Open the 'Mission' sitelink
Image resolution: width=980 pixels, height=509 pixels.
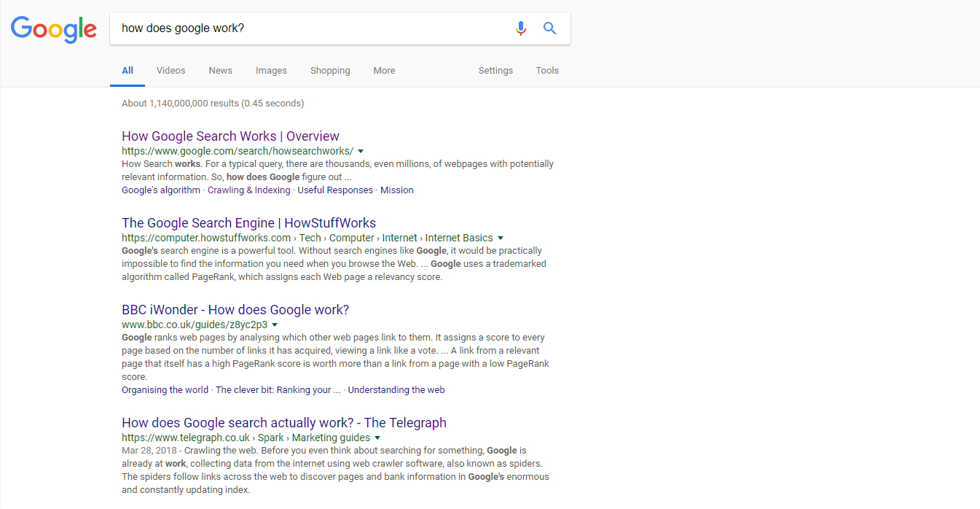[x=397, y=190]
